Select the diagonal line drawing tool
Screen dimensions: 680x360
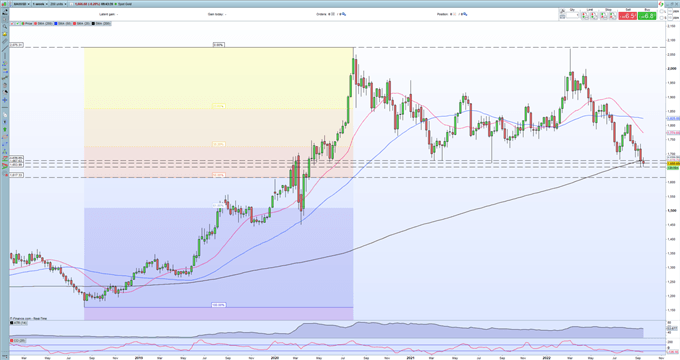click(x=4, y=48)
